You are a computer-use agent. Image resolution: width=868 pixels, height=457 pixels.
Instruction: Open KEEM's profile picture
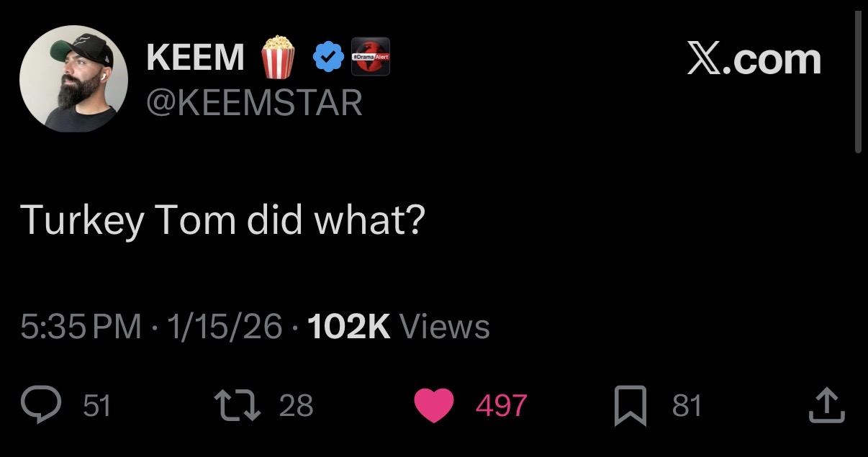tap(73, 78)
